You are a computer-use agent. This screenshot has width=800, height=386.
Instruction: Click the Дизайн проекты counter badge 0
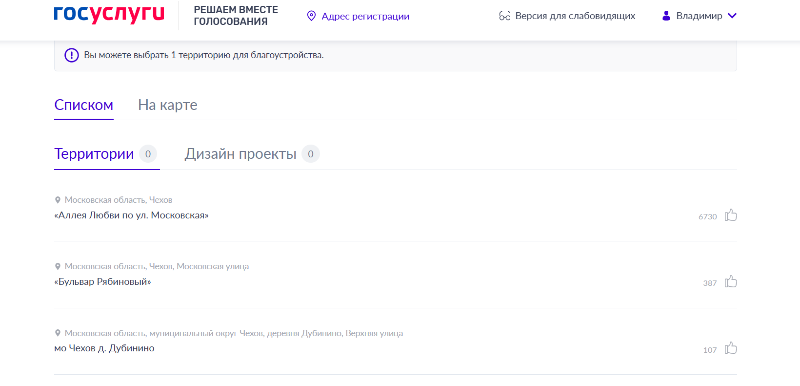tap(310, 154)
